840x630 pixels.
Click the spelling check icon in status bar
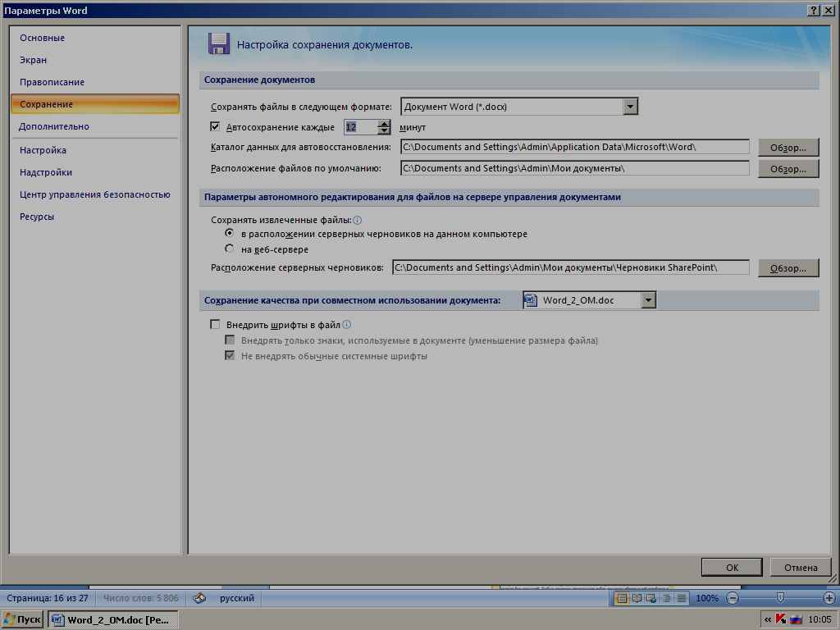199,598
